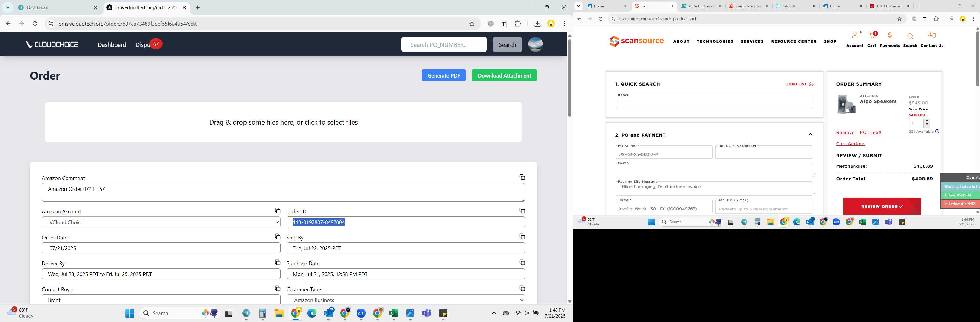Switch to the Exertis Site tab
Viewport: 980px width, 322px height.
(x=748, y=6)
